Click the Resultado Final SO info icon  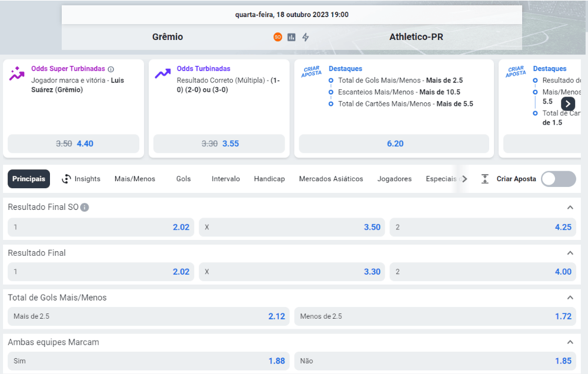(x=85, y=207)
